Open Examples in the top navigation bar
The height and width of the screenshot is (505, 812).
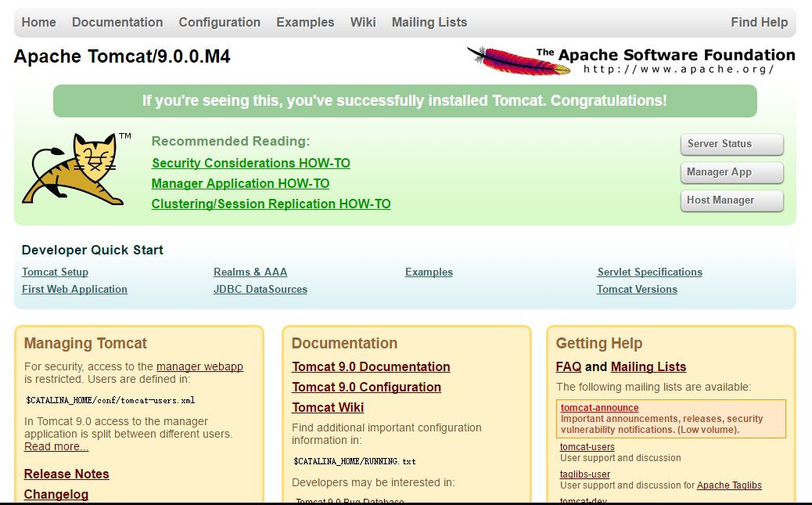tap(305, 22)
